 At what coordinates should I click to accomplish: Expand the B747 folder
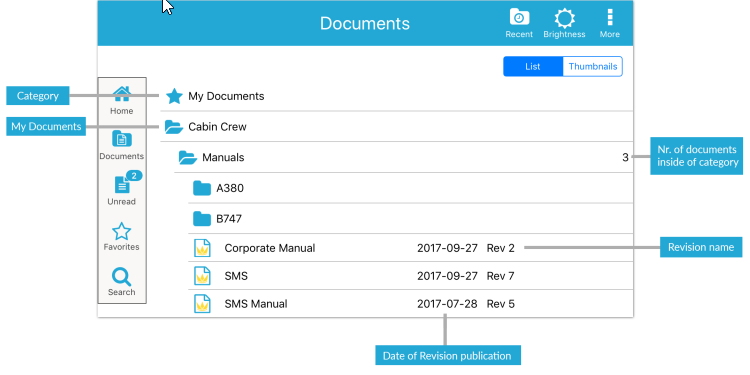(x=410, y=219)
